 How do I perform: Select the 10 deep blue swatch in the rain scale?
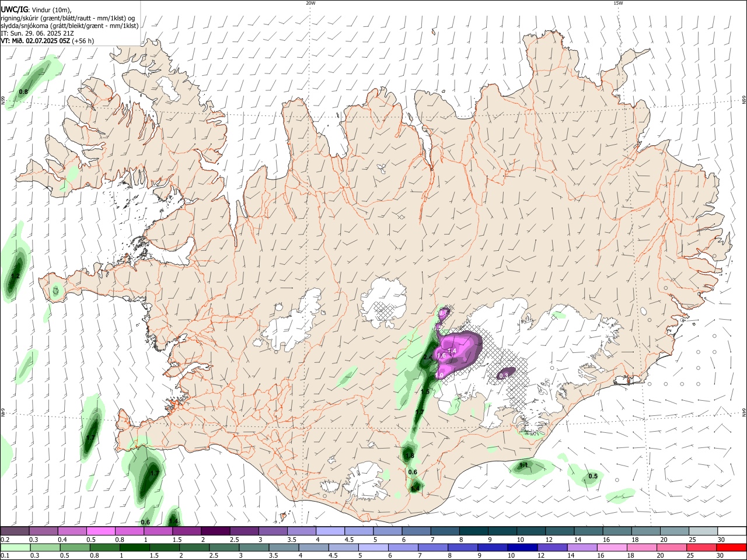(x=522, y=547)
